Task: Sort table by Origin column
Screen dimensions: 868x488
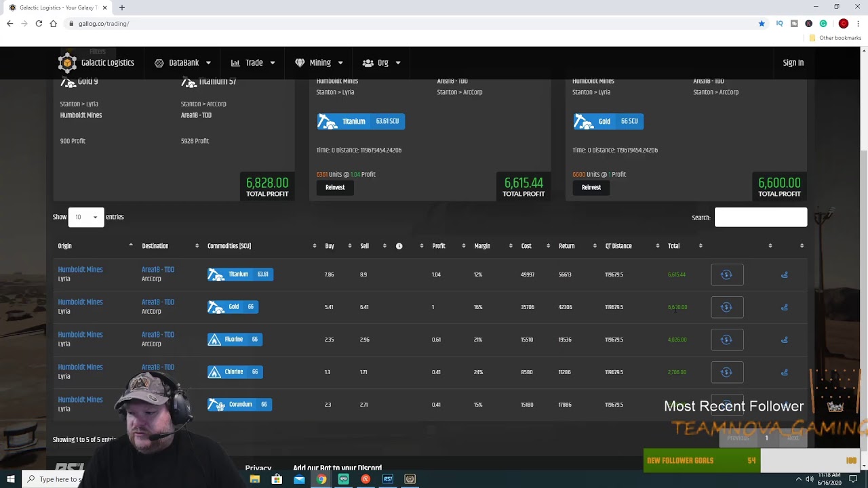Action: [x=95, y=246]
